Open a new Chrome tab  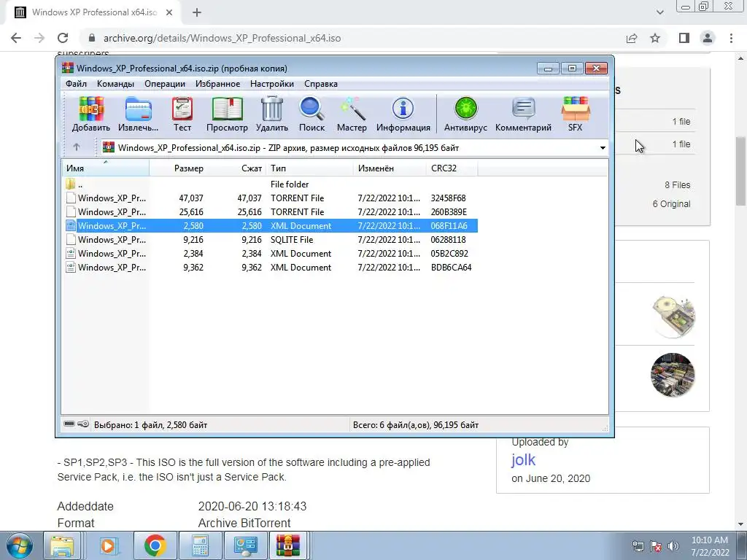click(x=197, y=12)
